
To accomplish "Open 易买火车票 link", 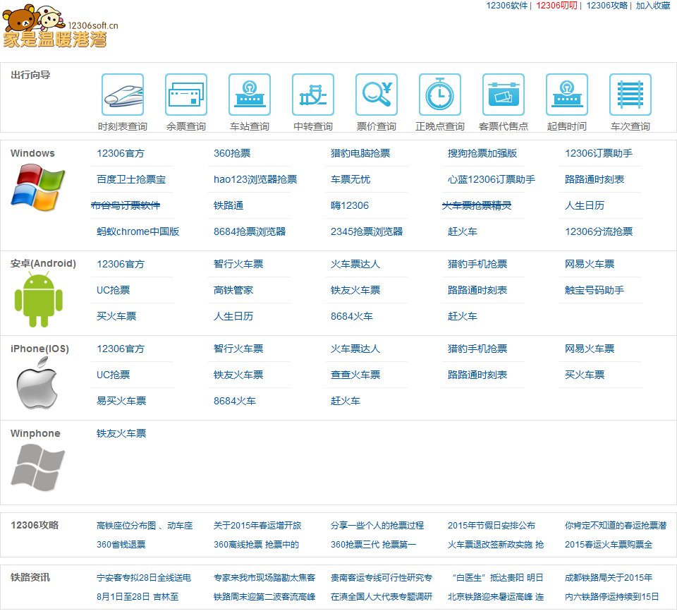I will pos(121,401).
